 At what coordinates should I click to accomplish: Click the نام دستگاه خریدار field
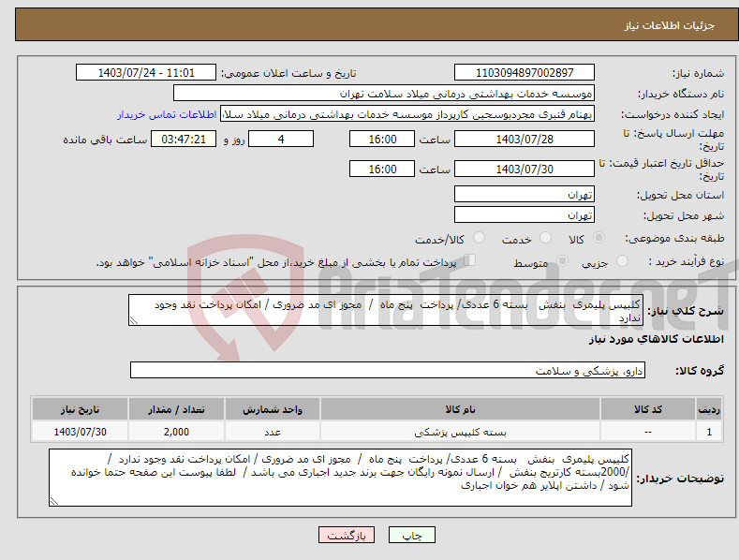[x=384, y=93]
